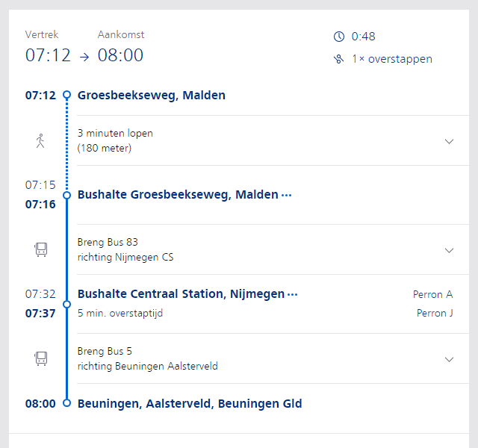Open more options for Bushalte Centraal Station, Nijmegen

click(x=292, y=294)
